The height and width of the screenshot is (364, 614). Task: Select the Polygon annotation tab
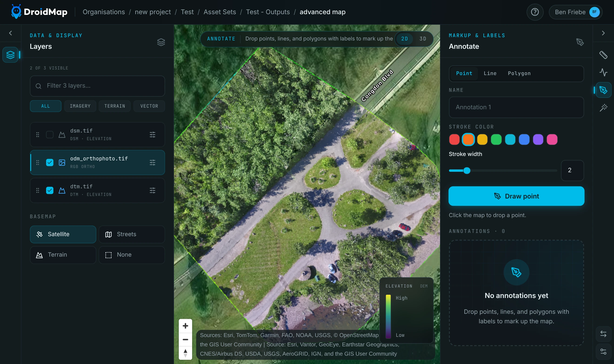tap(519, 73)
